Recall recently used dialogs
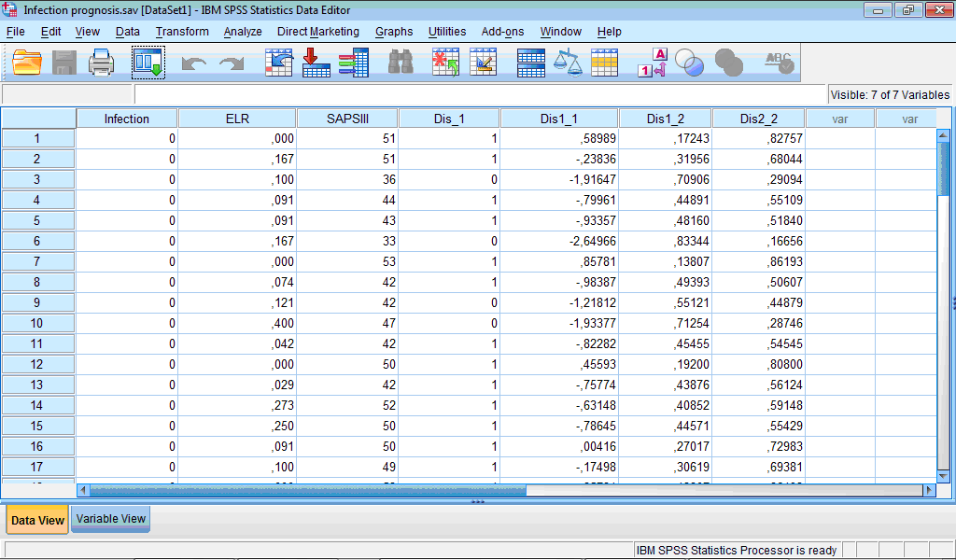The height and width of the screenshot is (560, 956). (x=148, y=63)
